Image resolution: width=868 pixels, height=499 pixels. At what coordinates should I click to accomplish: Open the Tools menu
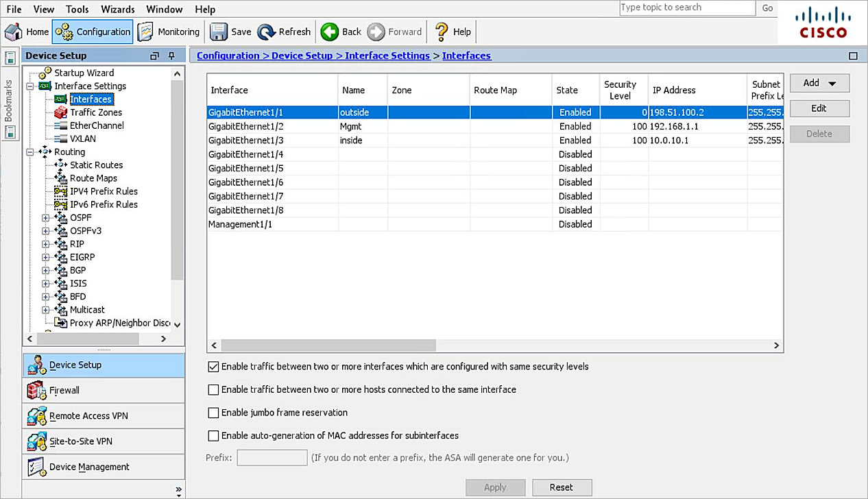click(x=77, y=9)
